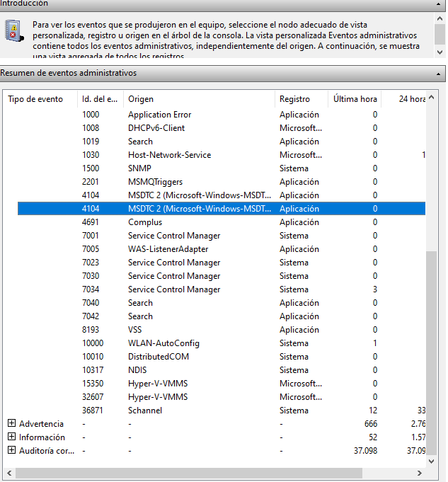
Task: Click event table vertical scrollbar up arrow
Action: [x=432, y=98]
